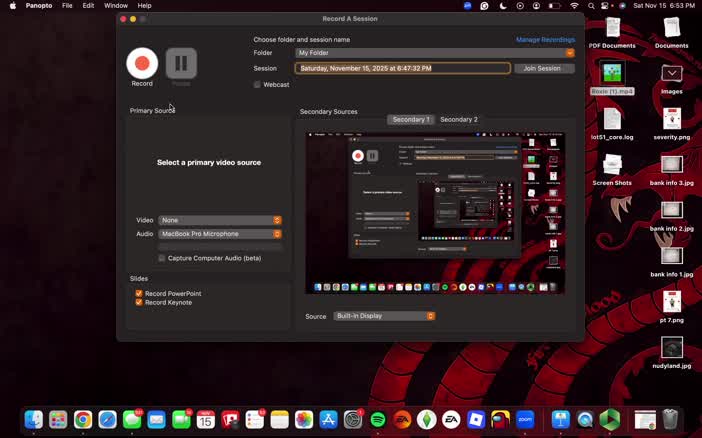Open Finder from the Dock

pos(34,420)
